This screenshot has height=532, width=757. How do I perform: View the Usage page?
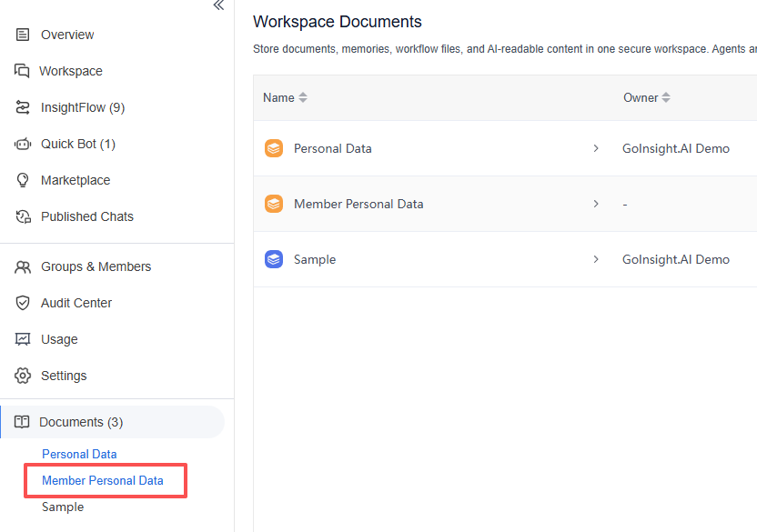click(59, 339)
